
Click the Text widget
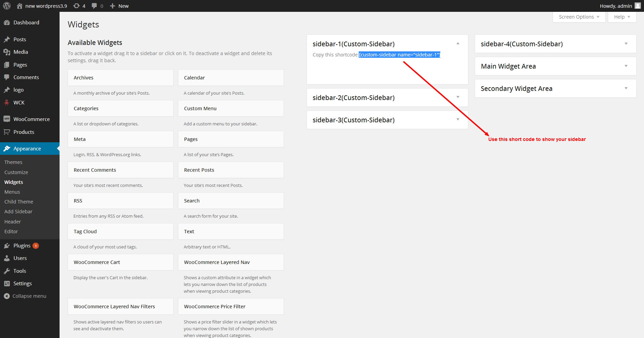point(231,232)
